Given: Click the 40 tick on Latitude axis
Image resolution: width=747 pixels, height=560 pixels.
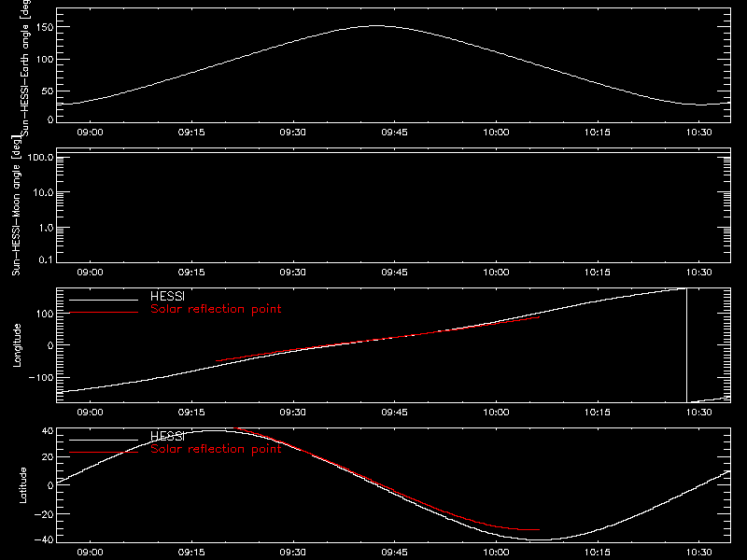Looking at the screenshot, I should (48, 431).
